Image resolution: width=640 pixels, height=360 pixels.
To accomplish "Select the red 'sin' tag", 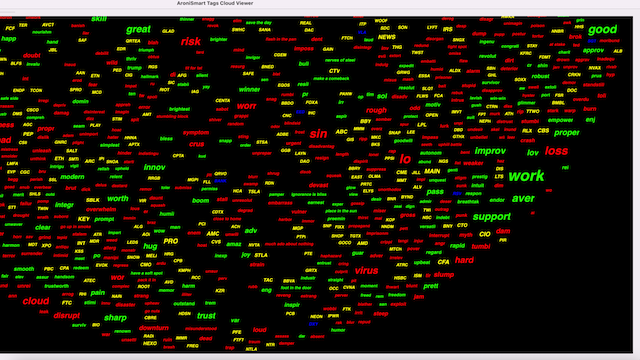I will pos(318,134).
